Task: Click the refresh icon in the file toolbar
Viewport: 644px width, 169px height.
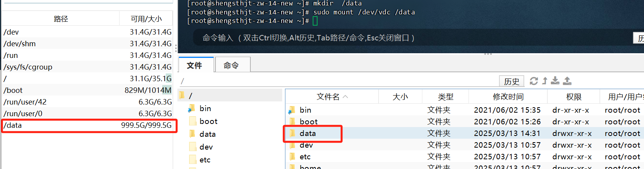Action: tap(534, 81)
